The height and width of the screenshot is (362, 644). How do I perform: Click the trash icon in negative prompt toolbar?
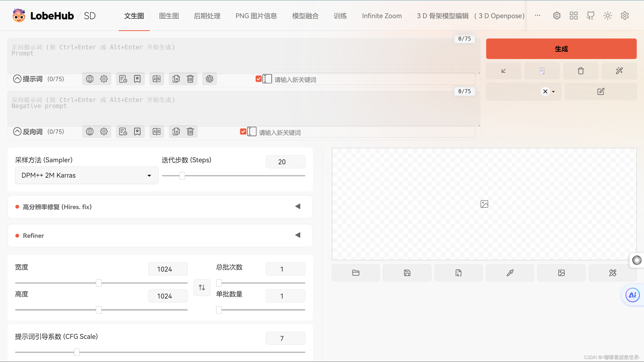pos(190,131)
